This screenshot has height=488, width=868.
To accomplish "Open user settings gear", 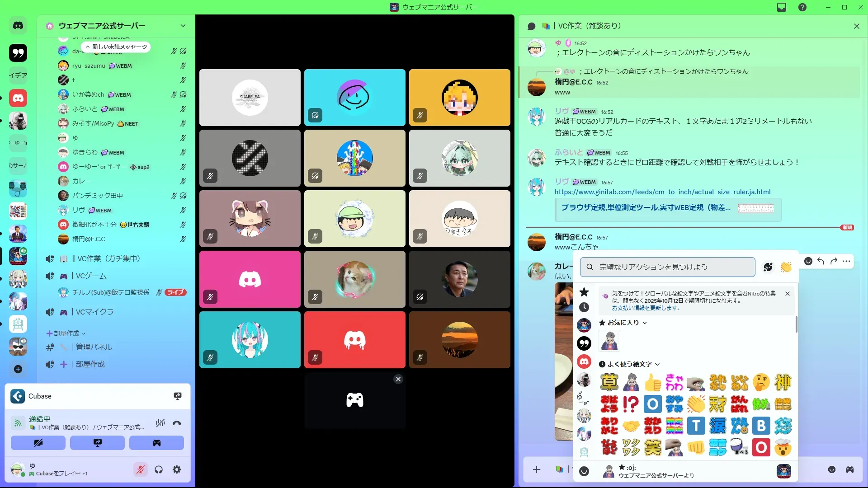I will pos(177,470).
